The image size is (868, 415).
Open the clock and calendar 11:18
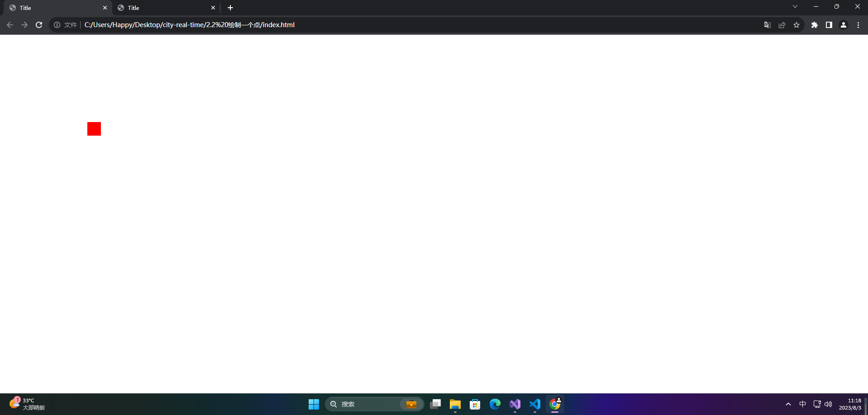pyautogui.click(x=850, y=404)
